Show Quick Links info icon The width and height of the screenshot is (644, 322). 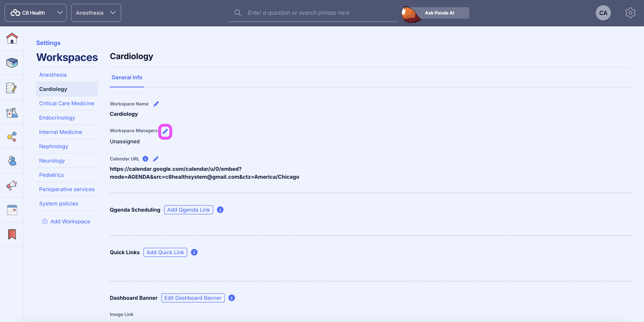click(x=194, y=253)
